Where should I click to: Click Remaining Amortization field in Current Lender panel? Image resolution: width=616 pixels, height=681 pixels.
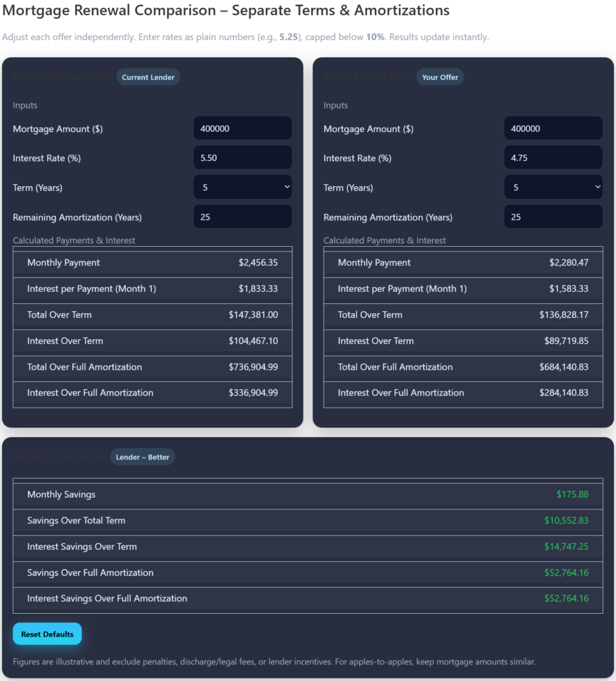(242, 217)
